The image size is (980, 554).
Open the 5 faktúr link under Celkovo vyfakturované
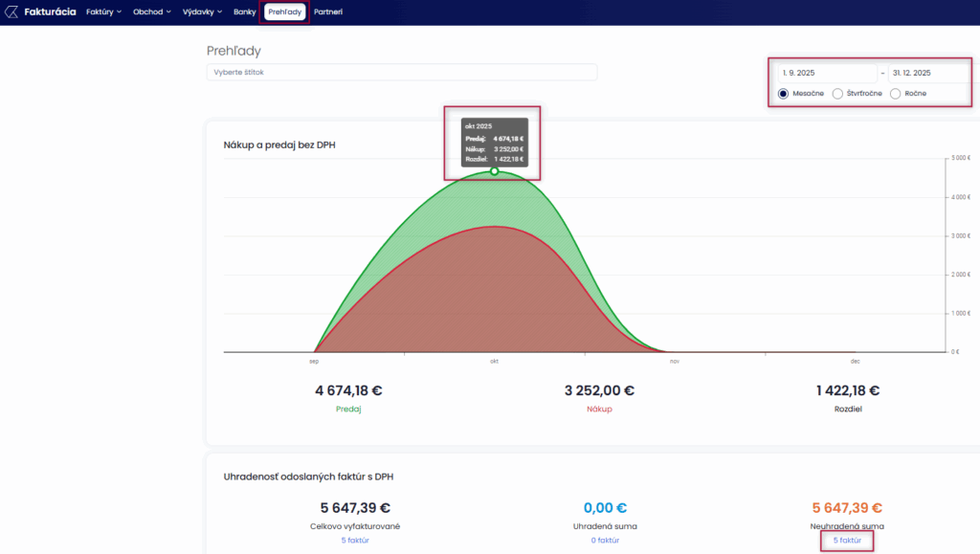pyautogui.click(x=355, y=541)
